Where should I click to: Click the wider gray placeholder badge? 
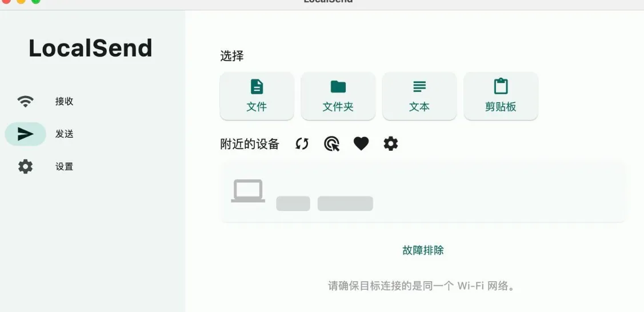pos(345,203)
